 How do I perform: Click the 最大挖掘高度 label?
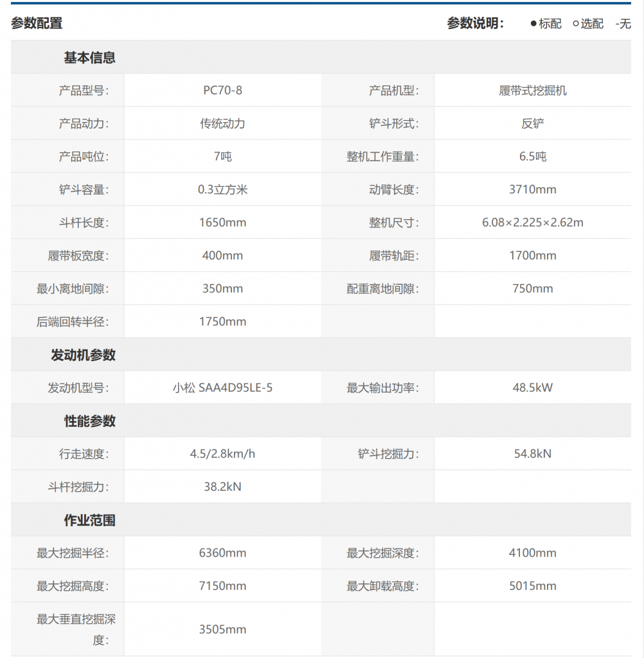(x=72, y=586)
